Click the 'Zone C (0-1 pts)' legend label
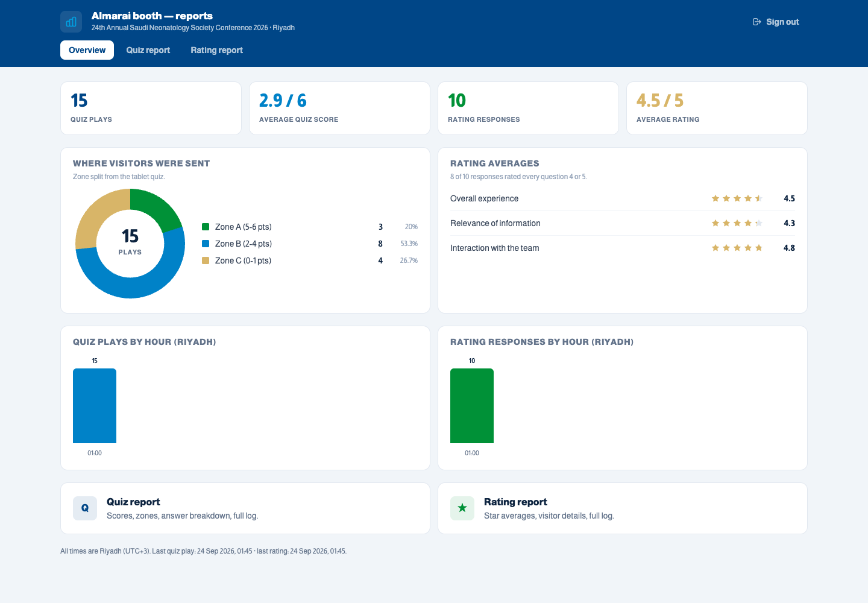 (x=243, y=260)
